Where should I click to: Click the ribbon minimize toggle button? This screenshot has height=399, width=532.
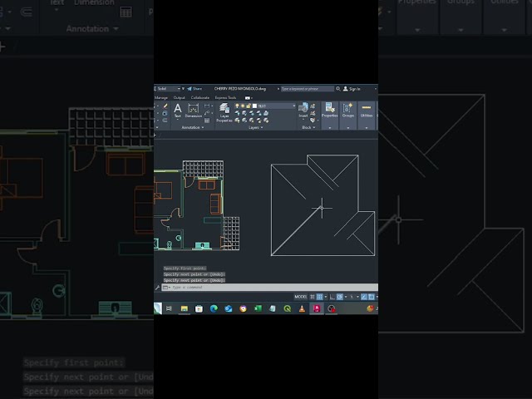[249, 98]
